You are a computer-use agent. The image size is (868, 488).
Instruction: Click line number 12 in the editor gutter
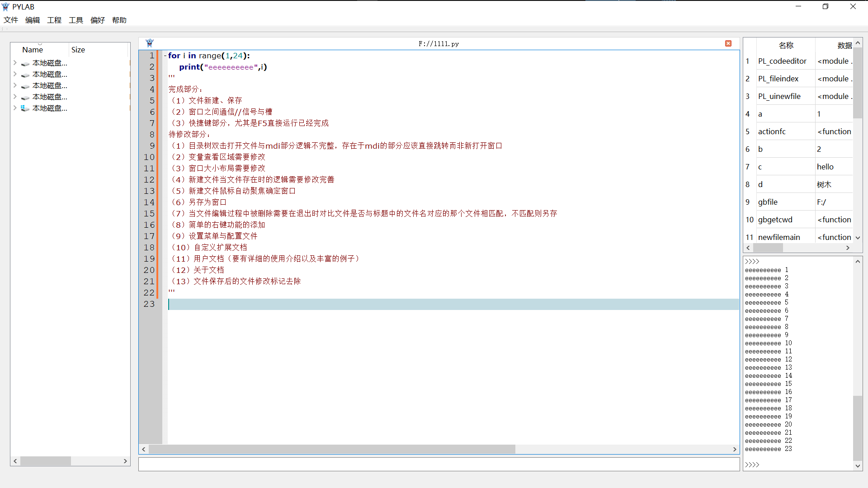coord(149,179)
